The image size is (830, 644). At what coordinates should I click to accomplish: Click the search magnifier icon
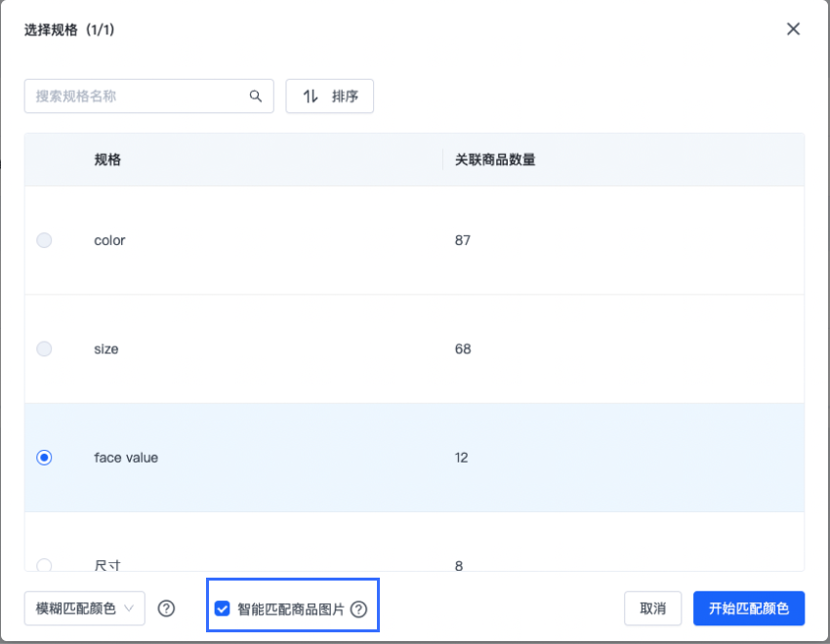[256, 97]
